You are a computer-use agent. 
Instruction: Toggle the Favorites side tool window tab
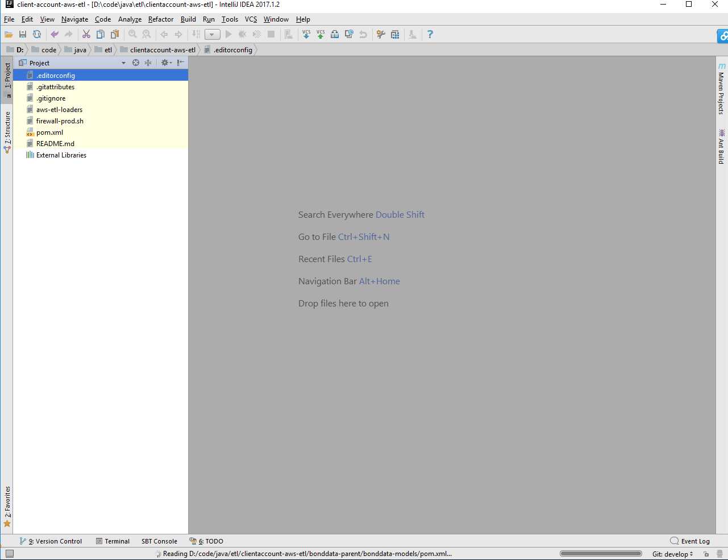coord(7,506)
